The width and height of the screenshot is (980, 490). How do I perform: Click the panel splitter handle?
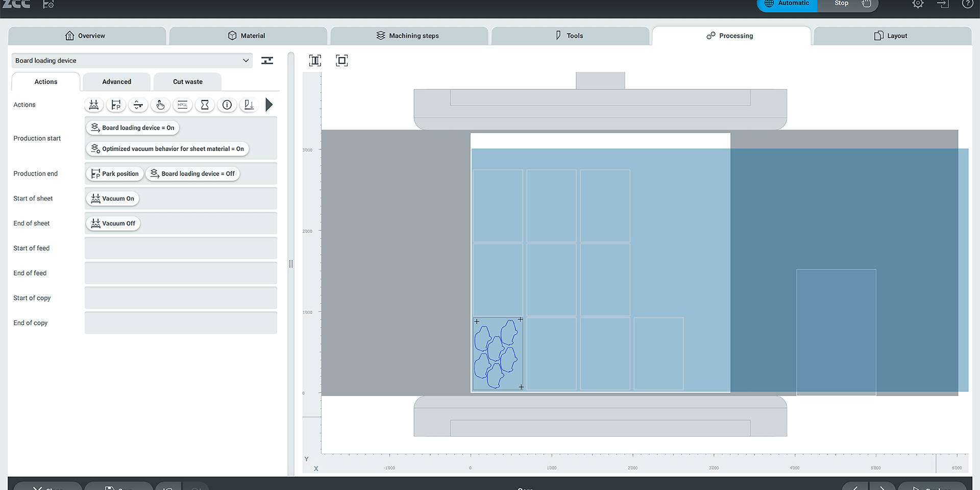[x=291, y=264]
